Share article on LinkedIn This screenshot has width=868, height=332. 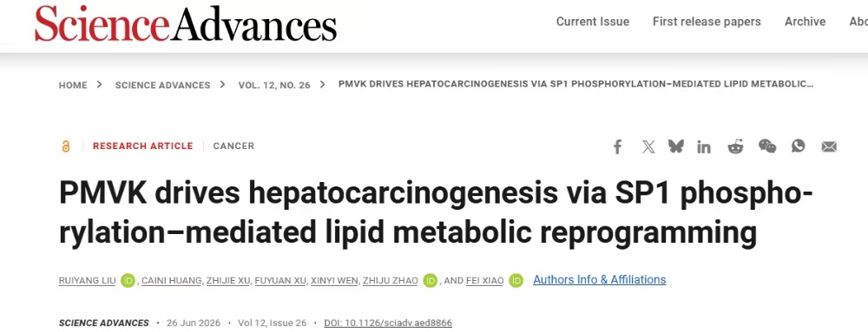pos(704,146)
